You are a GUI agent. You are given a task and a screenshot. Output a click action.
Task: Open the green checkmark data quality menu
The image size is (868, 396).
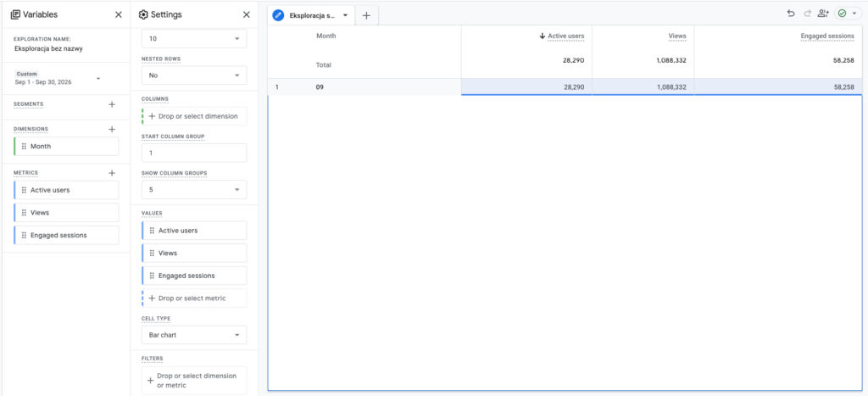(849, 14)
